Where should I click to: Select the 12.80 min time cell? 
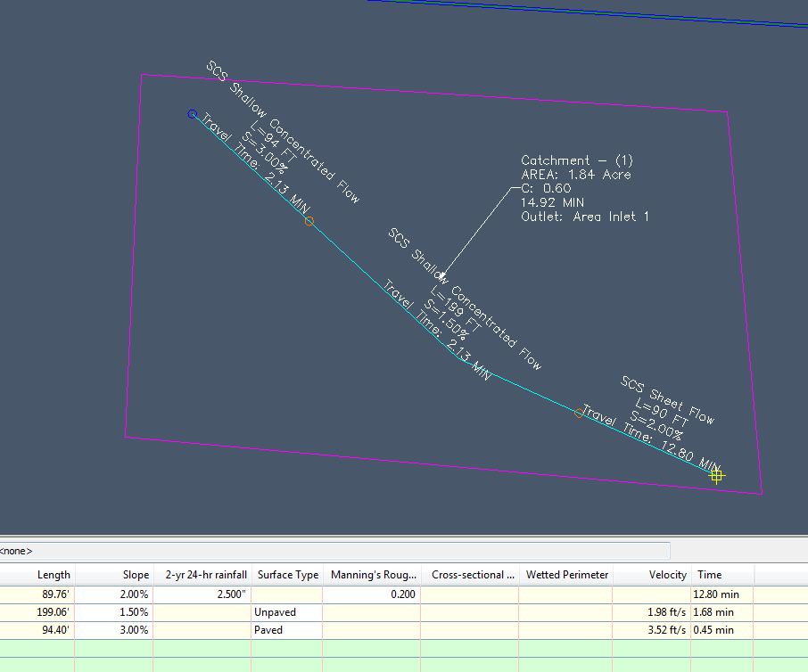pyautogui.click(x=722, y=594)
